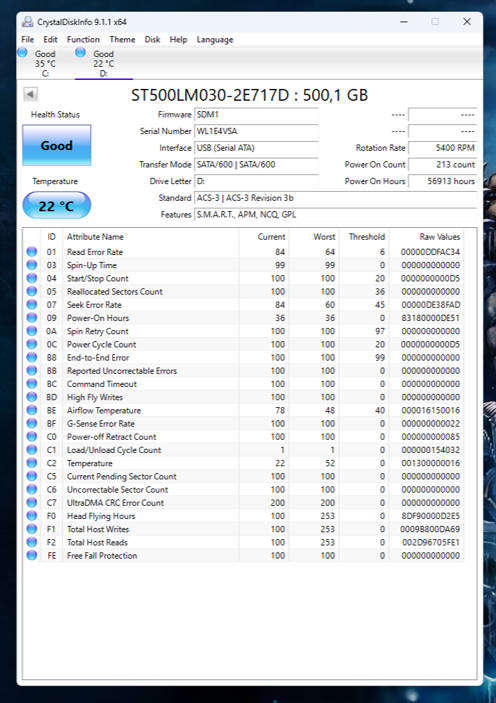The image size is (496, 703).
Task: Click raw value 002D96705FE1
Action: click(431, 542)
